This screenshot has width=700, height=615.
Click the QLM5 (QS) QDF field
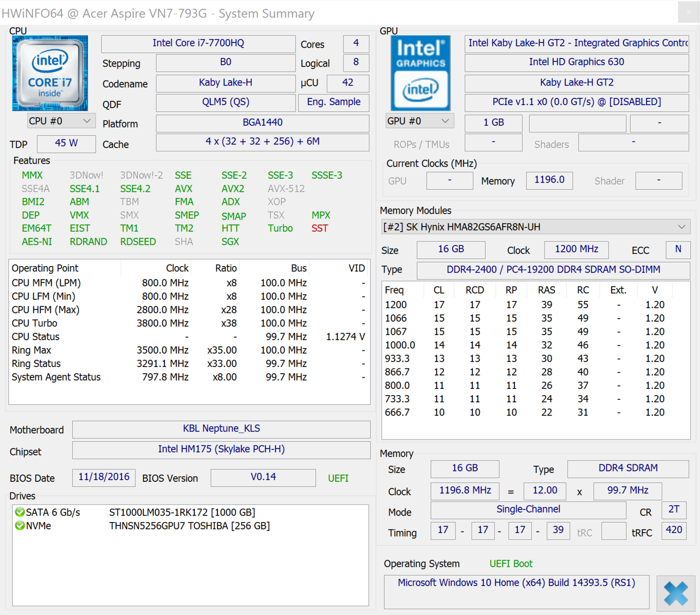[x=226, y=102]
